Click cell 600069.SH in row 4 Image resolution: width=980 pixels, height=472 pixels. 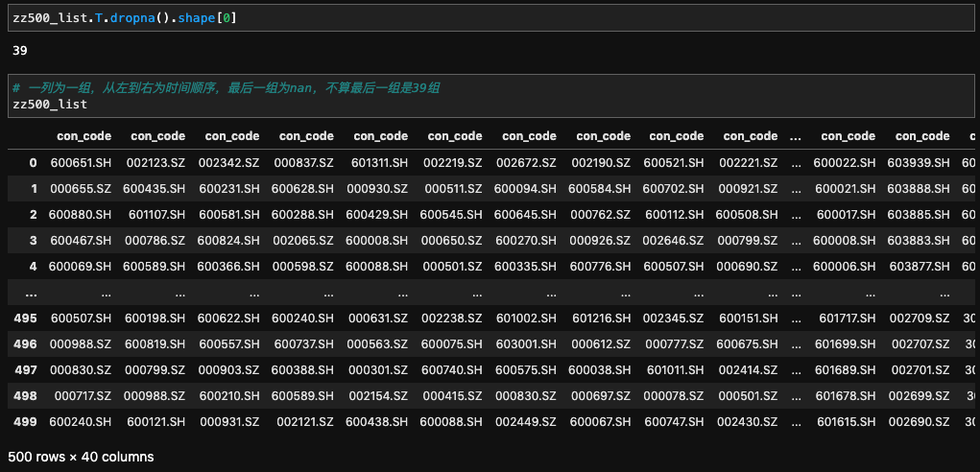[x=81, y=266]
